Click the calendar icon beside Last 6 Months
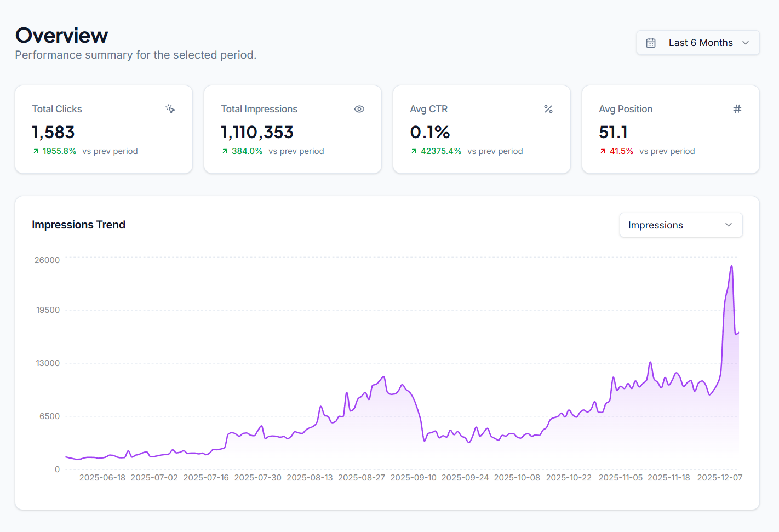This screenshot has height=532, width=779. [650, 42]
